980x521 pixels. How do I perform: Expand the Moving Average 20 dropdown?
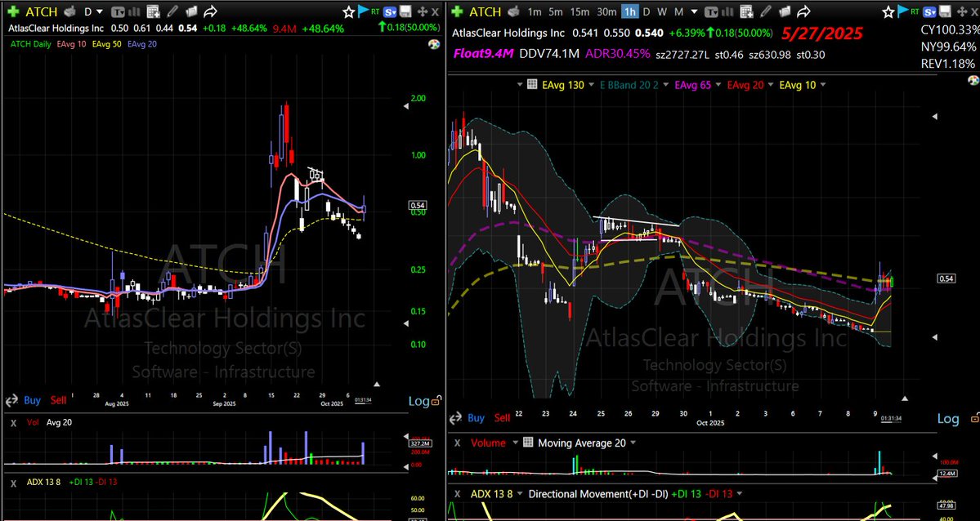(x=633, y=443)
